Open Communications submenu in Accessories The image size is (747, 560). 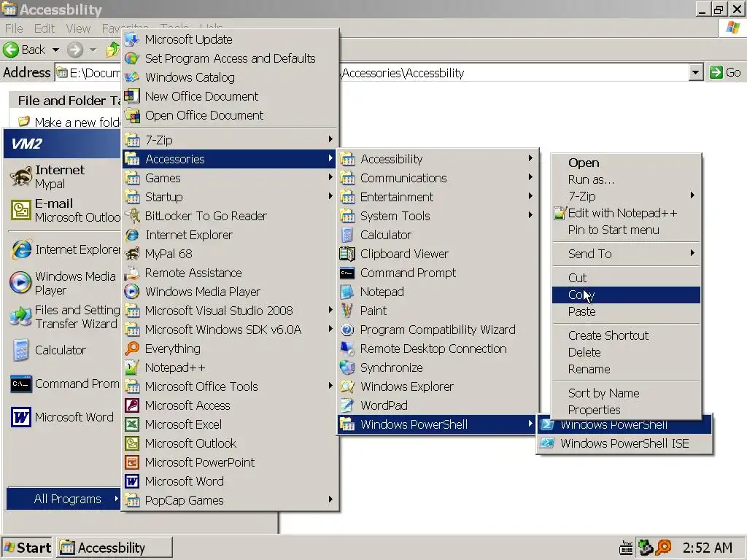(438, 178)
